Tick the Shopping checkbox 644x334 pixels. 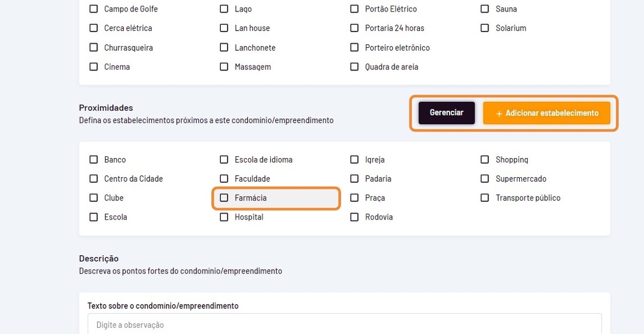tap(485, 160)
